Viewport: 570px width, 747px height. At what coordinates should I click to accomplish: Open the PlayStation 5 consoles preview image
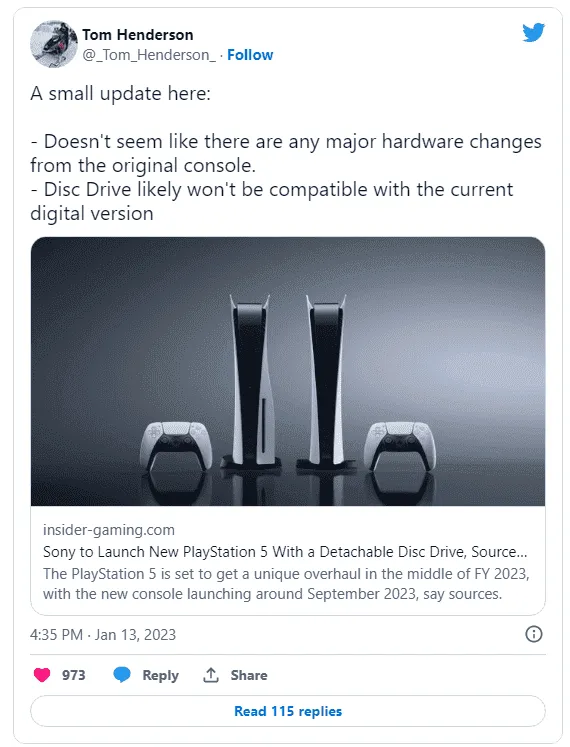coord(288,371)
